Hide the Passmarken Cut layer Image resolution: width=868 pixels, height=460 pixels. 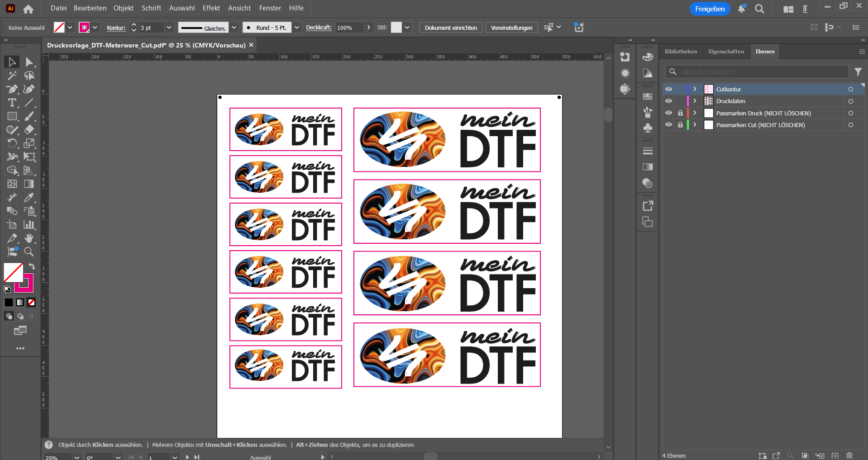pyautogui.click(x=668, y=125)
